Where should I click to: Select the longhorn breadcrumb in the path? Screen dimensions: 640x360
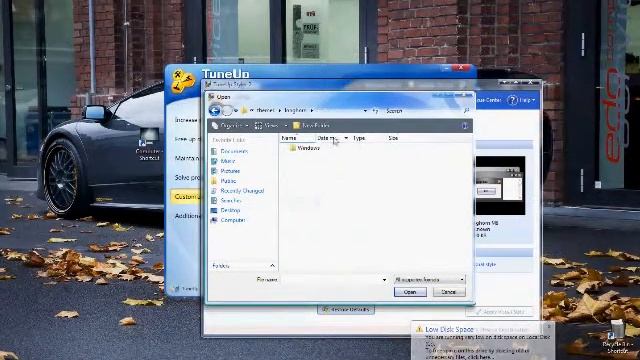pyautogui.click(x=295, y=111)
